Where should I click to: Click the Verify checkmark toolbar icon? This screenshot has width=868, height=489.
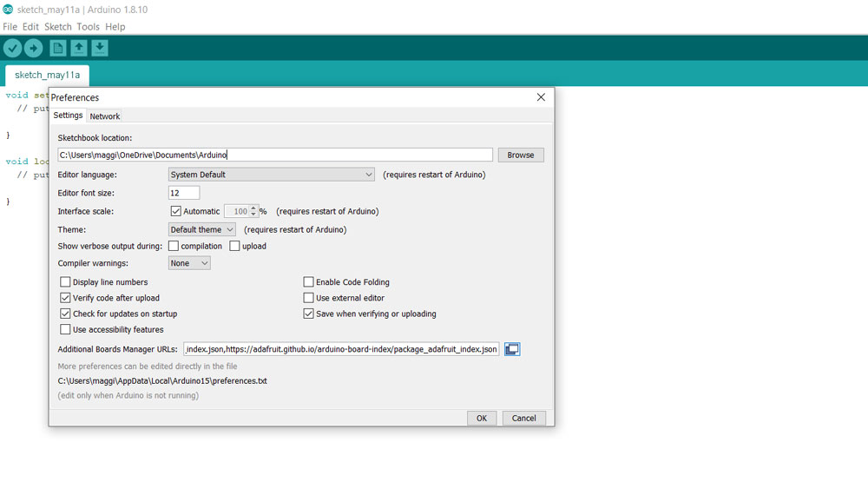point(12,48)
